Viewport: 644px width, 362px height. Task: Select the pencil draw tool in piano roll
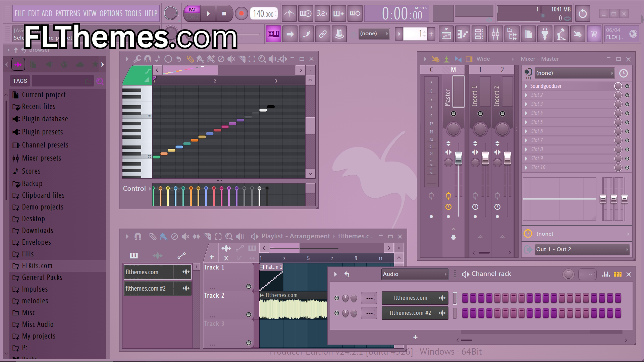click(190, 59)
